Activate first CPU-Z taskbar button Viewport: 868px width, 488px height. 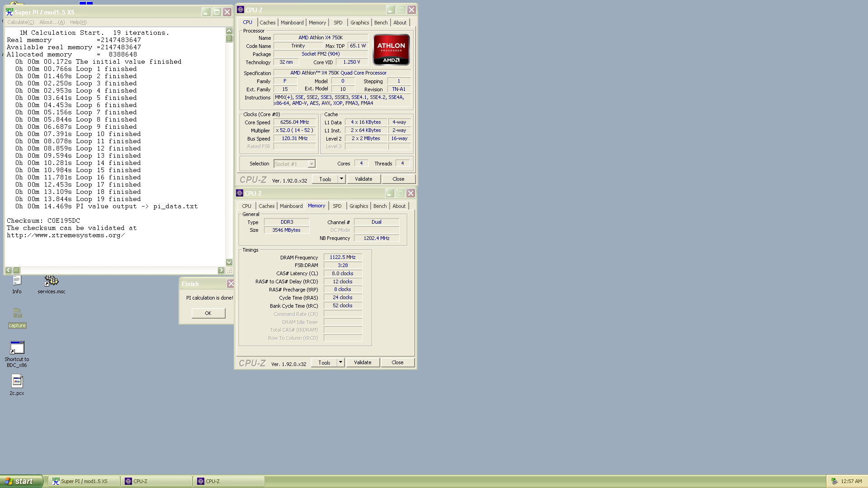click(156, 481)
